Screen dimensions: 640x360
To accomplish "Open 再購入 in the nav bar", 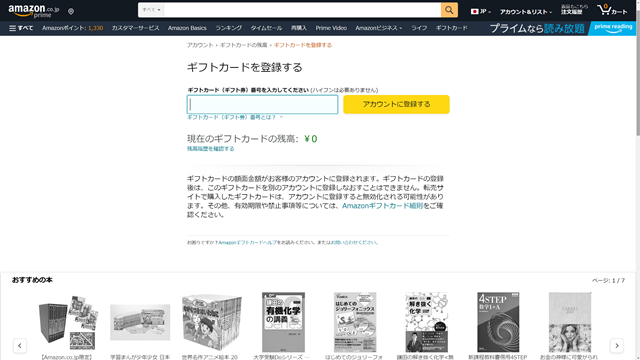I will click(299, 28).
